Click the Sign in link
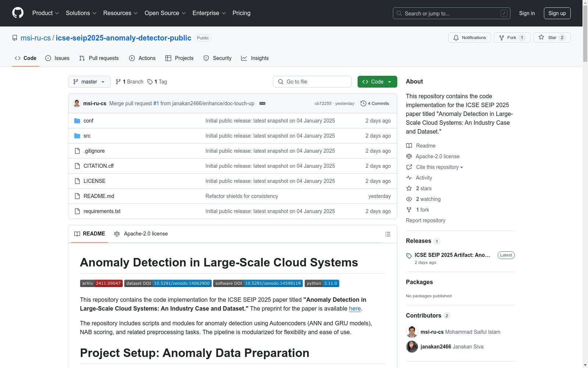The image size is (588, 368). coord(527,13)
